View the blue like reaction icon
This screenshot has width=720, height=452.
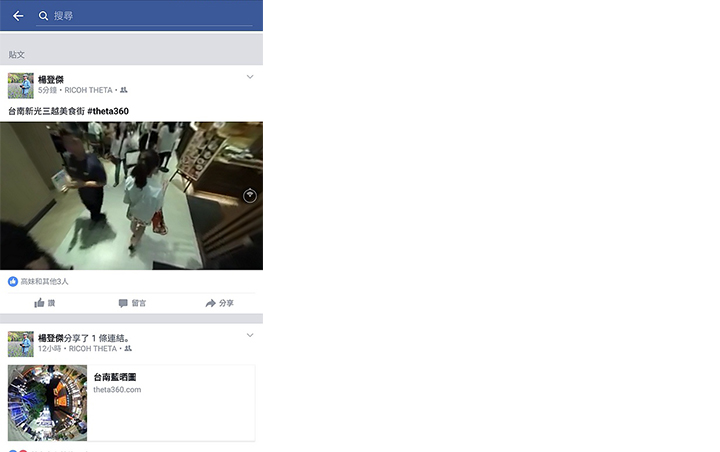pyautogui.click(x=13, y=281)
